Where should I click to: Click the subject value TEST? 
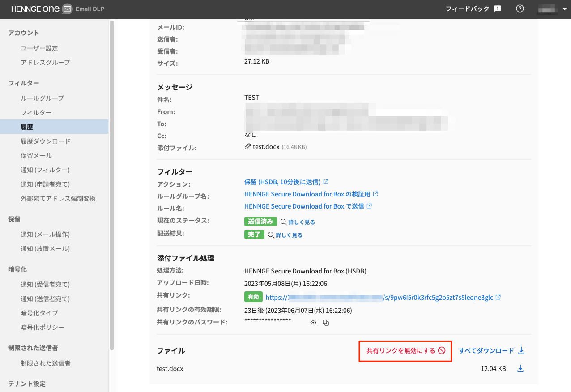[251, 98]
